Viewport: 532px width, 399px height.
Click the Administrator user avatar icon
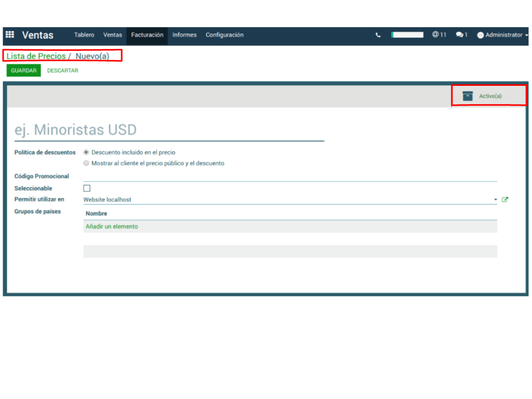click(x=481, y=35)
